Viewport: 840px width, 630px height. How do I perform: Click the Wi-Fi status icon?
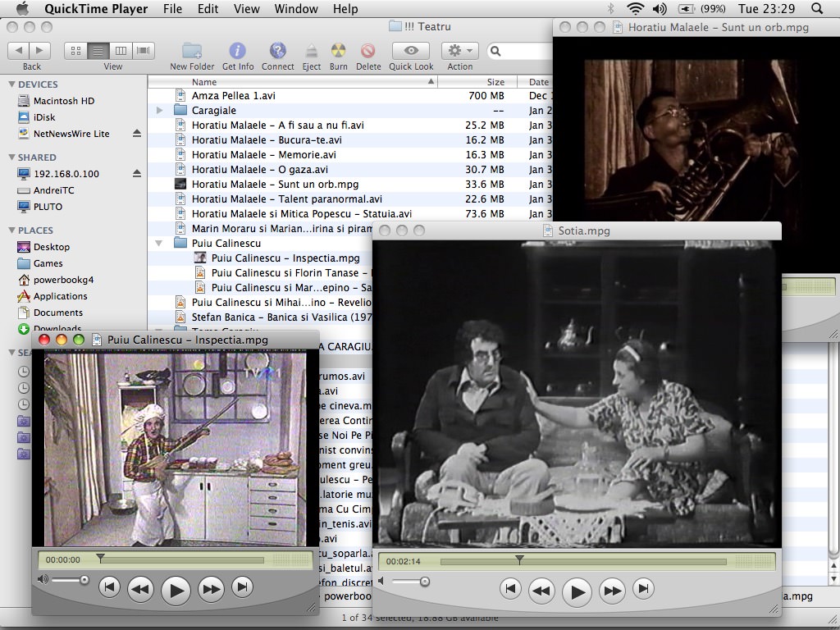(x=636, y=8)
